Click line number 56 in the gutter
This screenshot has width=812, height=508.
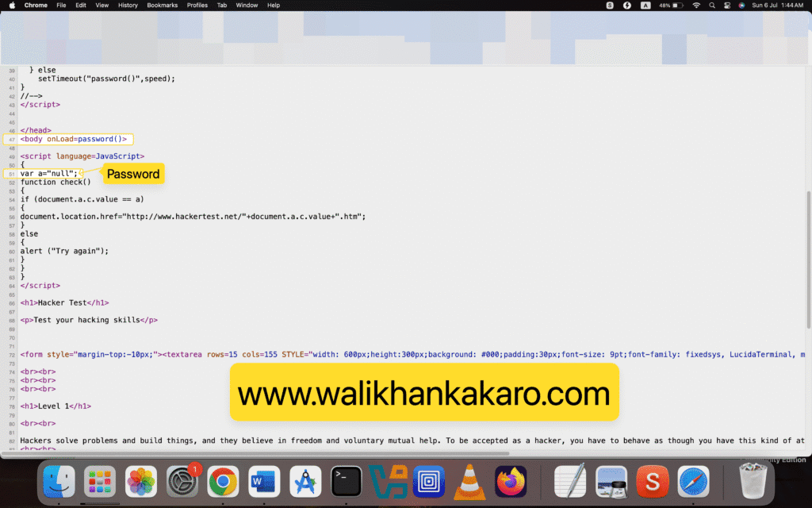(x=12, y=217)
